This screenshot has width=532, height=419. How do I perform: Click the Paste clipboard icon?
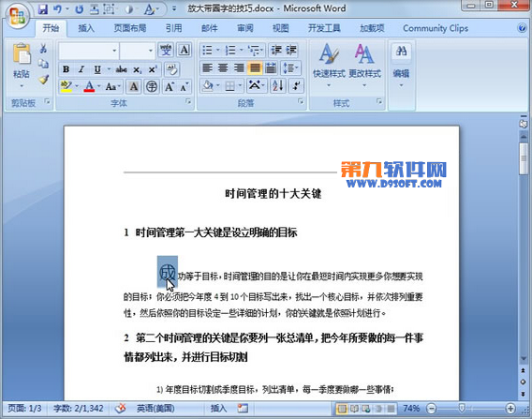coord(22,53)
